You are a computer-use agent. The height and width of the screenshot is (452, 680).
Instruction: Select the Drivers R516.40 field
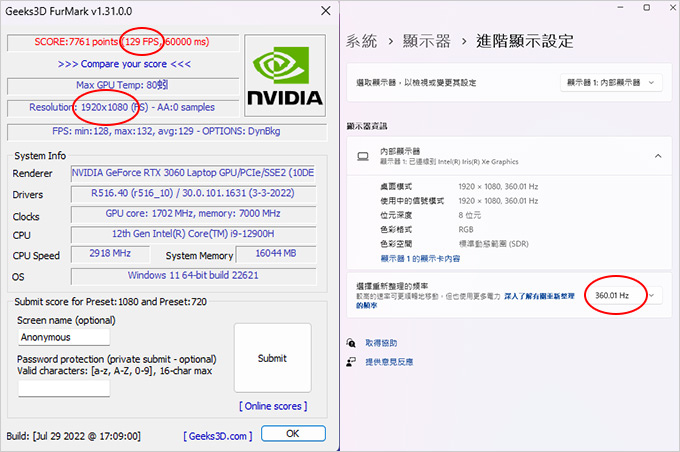pos(193,193)
